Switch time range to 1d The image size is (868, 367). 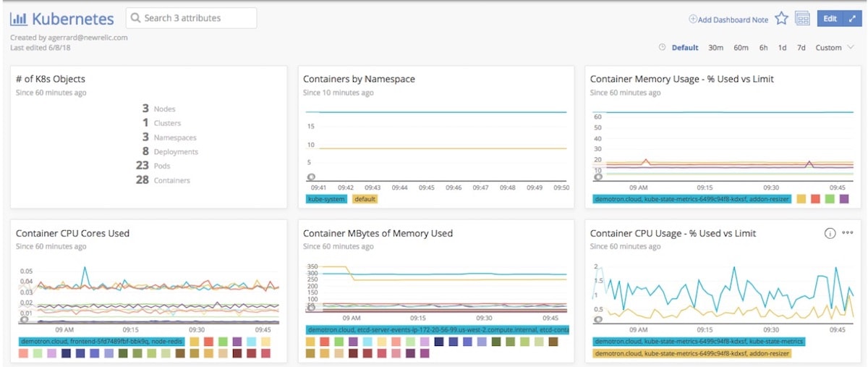(782, 48)
